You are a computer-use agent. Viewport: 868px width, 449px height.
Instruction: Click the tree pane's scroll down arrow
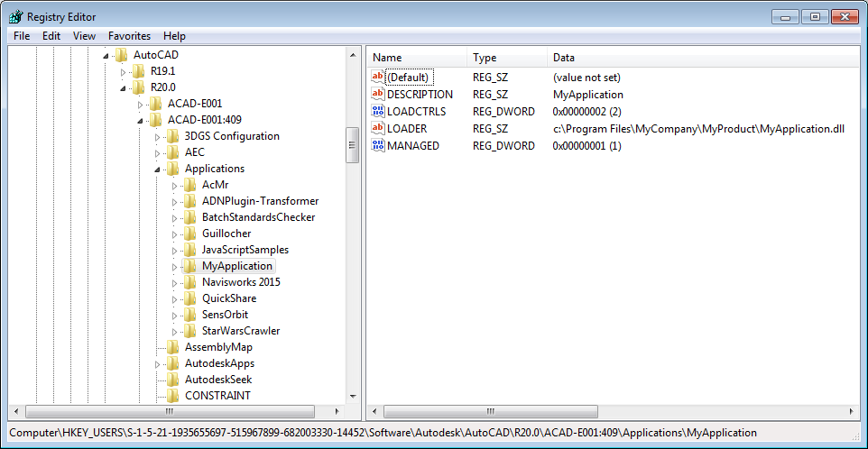353,397
